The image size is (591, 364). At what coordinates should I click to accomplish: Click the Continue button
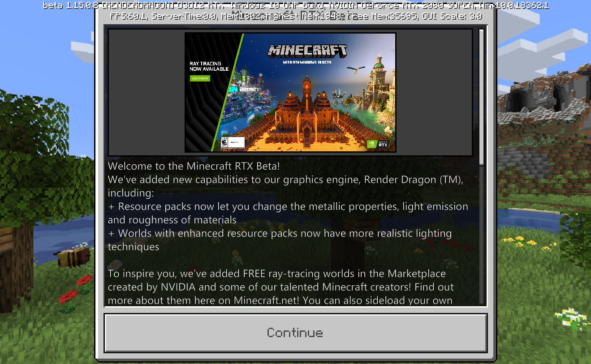coord(295,333)
